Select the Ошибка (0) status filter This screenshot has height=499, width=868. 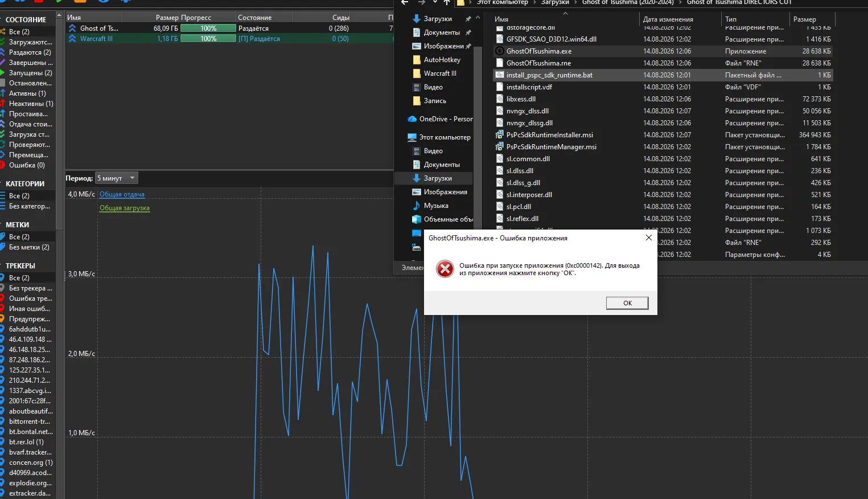coord(27,165)
